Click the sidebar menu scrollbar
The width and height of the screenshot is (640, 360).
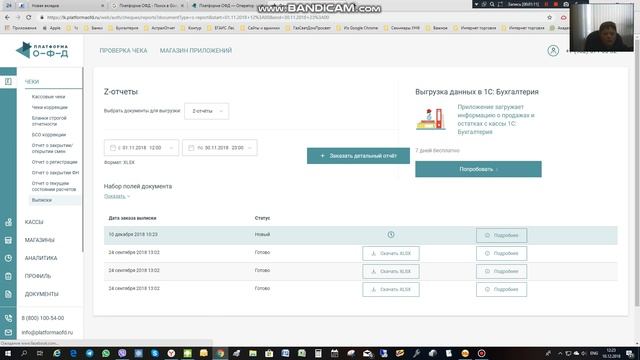click(x=83, y=159)
